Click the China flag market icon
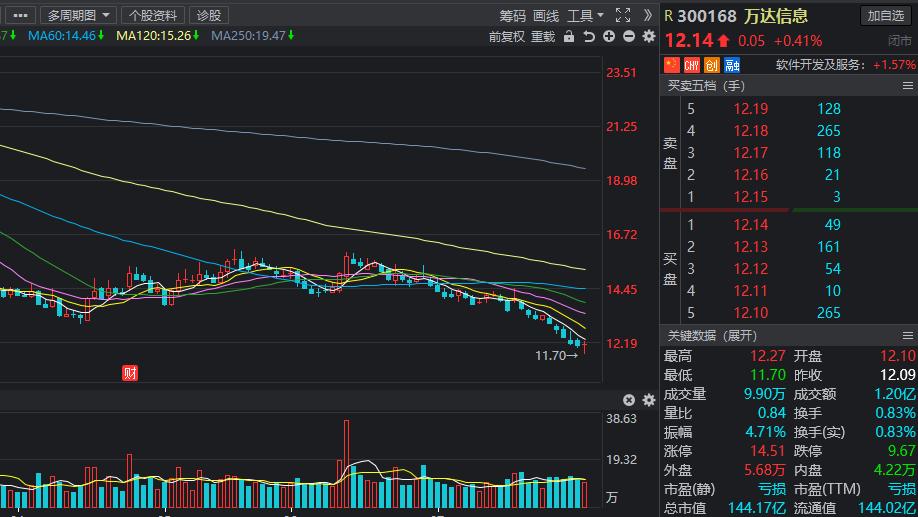This screenshot has height=517, width=918. 672,64
